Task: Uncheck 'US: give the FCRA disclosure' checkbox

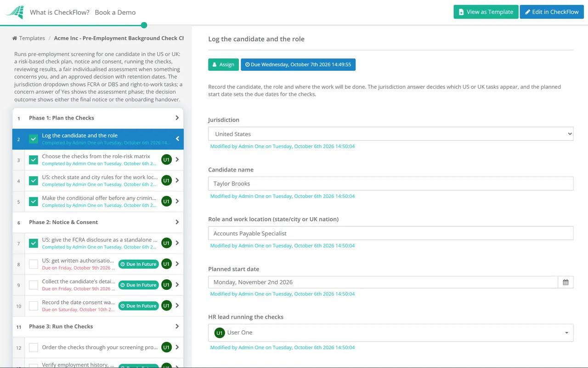Action: click(34, 243)
